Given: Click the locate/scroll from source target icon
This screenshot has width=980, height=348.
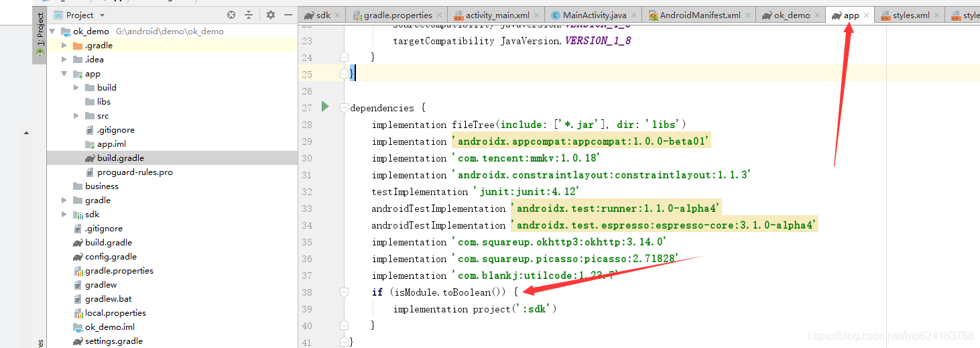Looking at the screenshot, I should pyautogui.click(x=231, y=15).
